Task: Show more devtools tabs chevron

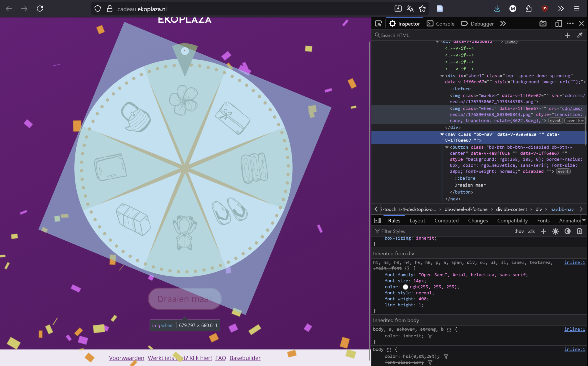Action: coord(503,24)
